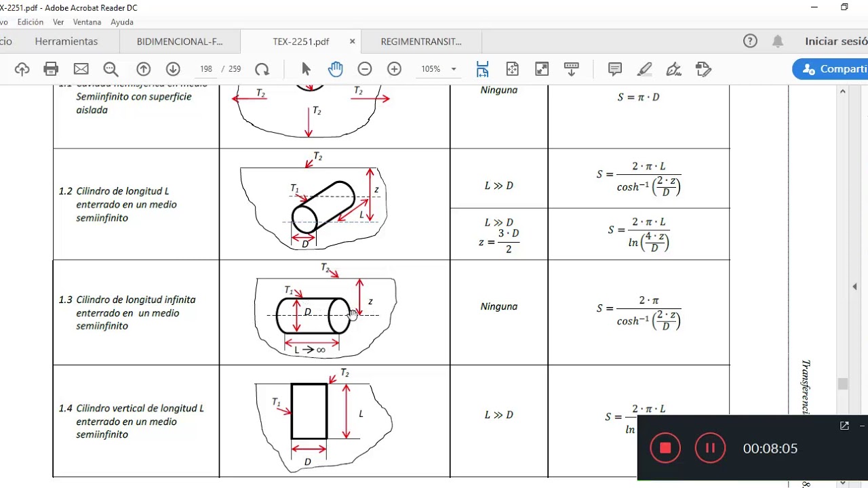Click the recording timer 00:08:05
The width and height of the screenshot is (868, 488).
point(770,448)
